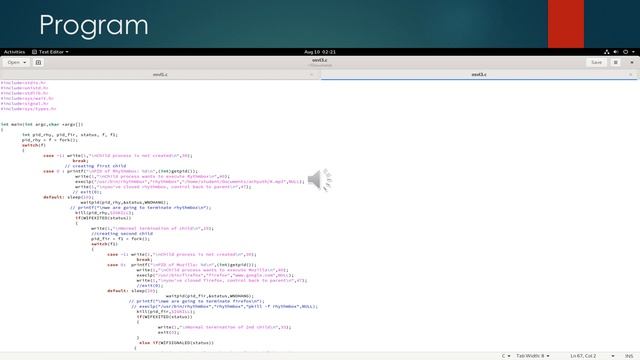Image resolution: width=640 pixels, height=360 pixels.
Task: Expand the system menu arrow
Action: (633, 52)
